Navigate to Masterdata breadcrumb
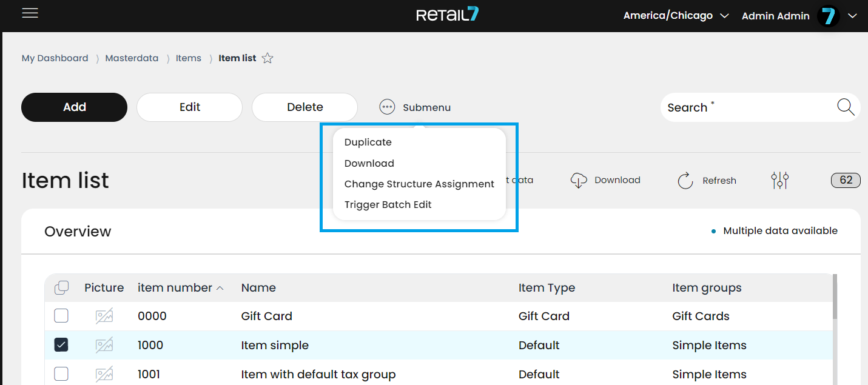The image size is (868, 385). pos(132,58)
